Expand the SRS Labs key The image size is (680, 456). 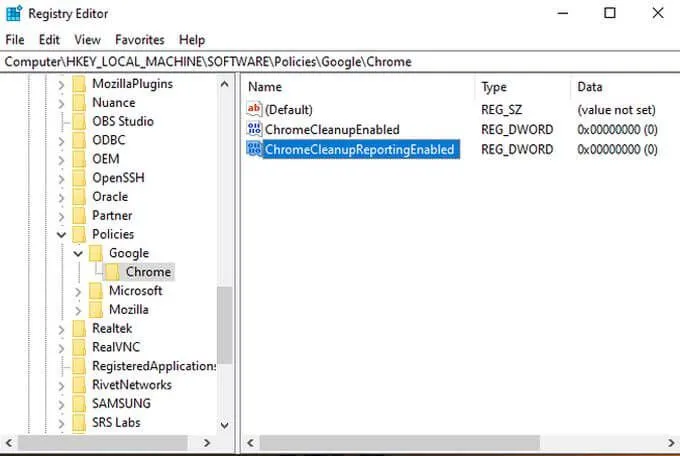click(x=61, y=423)
